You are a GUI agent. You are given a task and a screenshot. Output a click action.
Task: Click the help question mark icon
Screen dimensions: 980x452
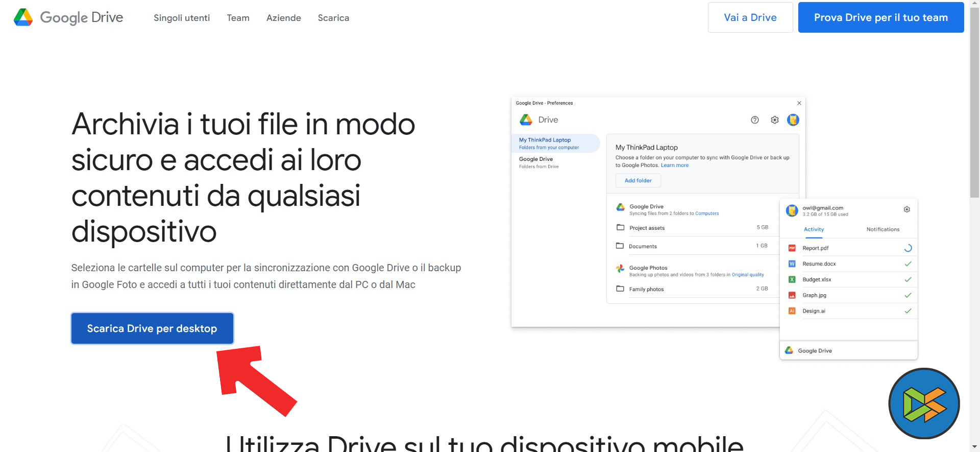pyautogui.click(x=754, y=120)
